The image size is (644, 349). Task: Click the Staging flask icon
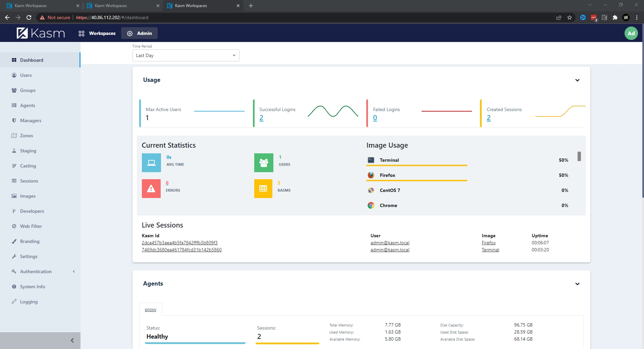pyautogui.click(x=14, y=151)
